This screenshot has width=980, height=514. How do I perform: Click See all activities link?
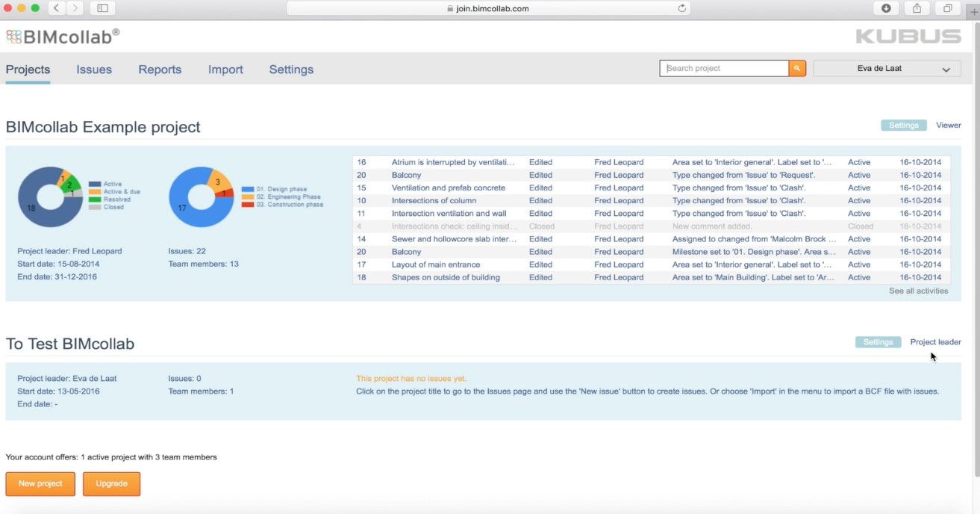(x=918, y=291)
